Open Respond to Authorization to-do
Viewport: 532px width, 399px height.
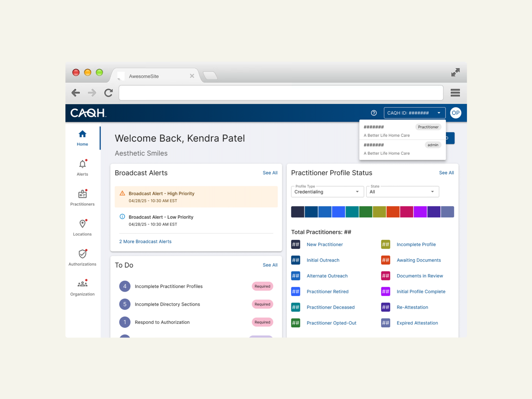pos(196,322)
